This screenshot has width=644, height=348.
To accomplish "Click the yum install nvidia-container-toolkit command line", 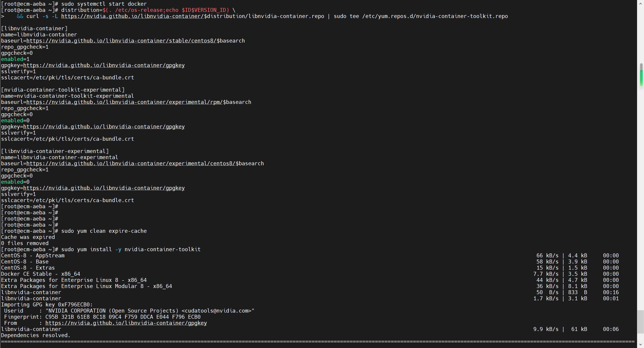I will (x=131, y=249).
